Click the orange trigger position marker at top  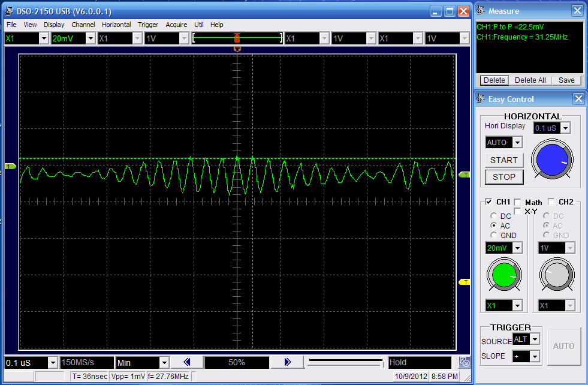[x=237, y=48]
